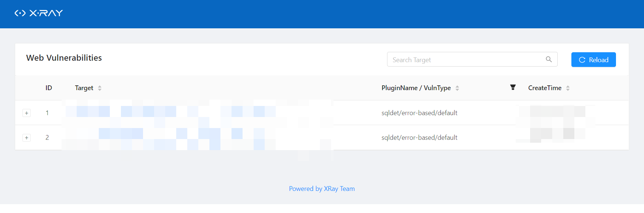This screenshot has width=644, height=213.
Task: Click the ID cell showing 2
Action: pyautogui.click(x=47, y=138)
